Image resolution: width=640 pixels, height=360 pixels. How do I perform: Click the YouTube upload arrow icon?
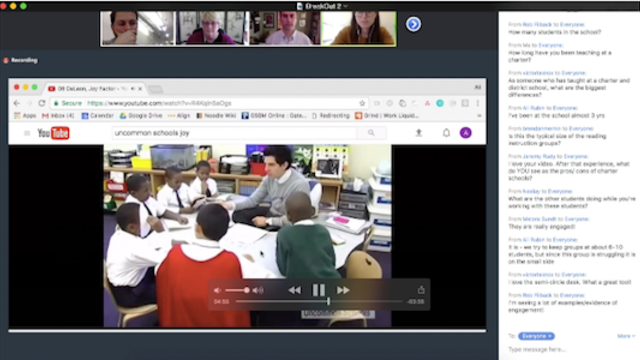pyautogui.click(x=418, y=133)
